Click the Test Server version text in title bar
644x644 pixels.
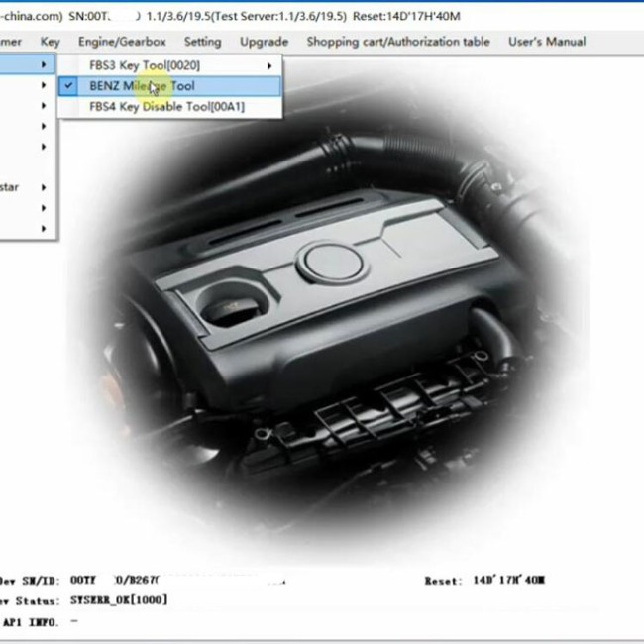point(279,17)
